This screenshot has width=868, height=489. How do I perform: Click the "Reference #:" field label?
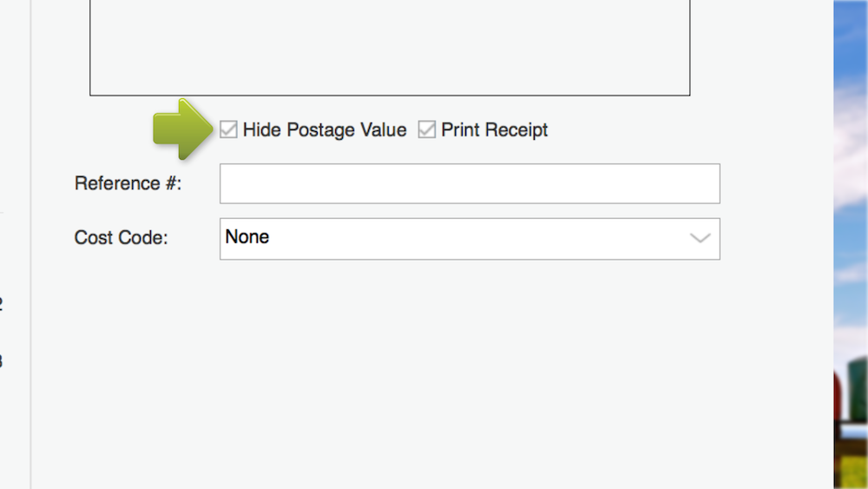click(128, 184)
